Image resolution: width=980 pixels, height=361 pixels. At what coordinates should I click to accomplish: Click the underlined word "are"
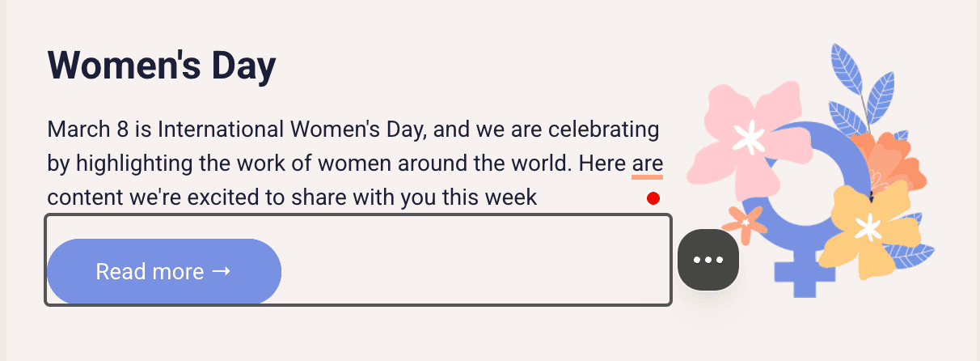point(647,164)
